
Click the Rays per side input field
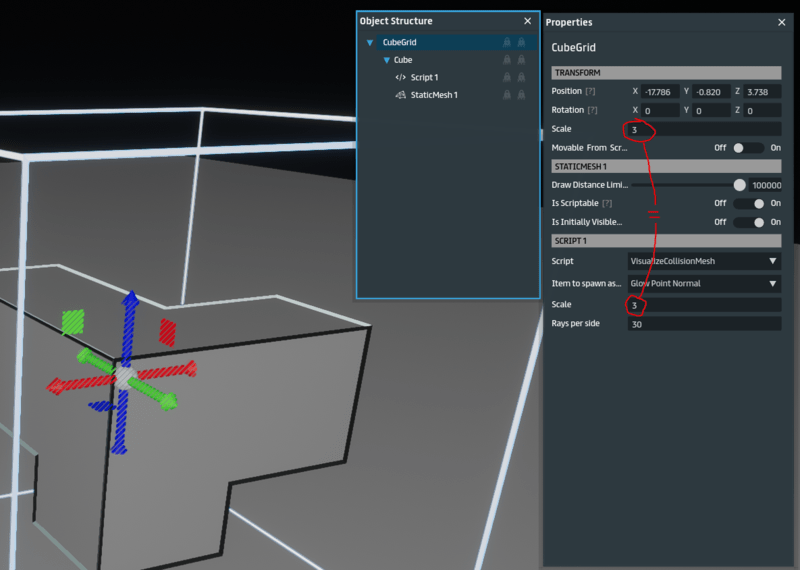pos(704,324)
